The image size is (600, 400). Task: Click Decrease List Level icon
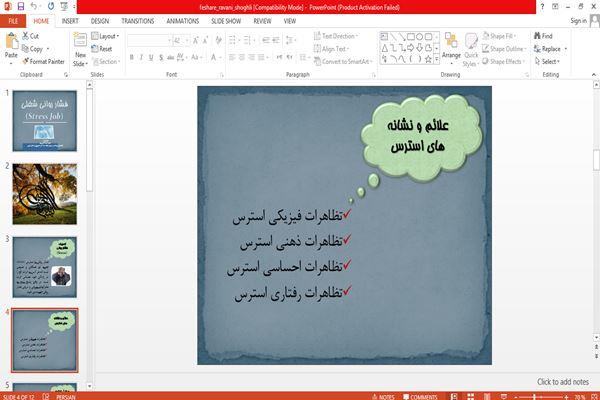[x=266, y=40]
